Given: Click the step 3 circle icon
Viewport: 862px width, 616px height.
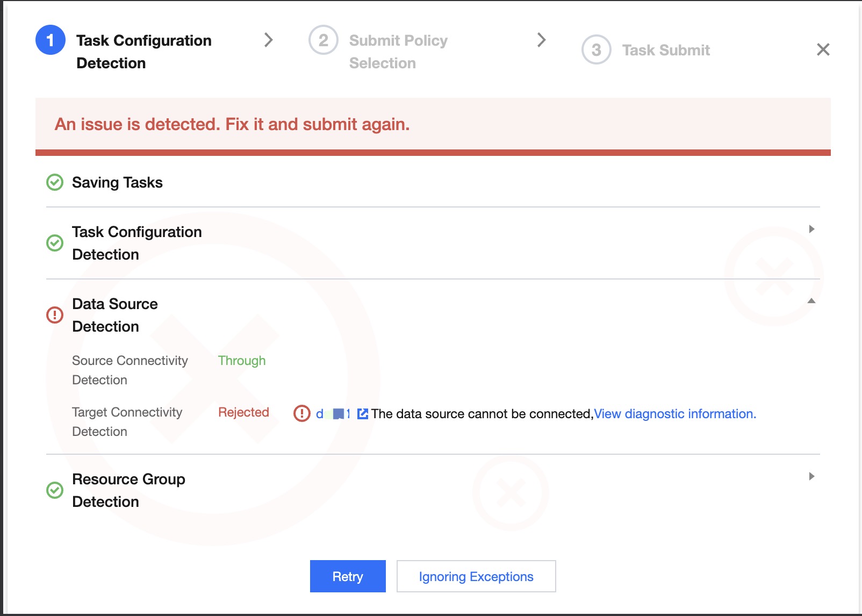Looking at the screenshot, I should tap(596, 49).
